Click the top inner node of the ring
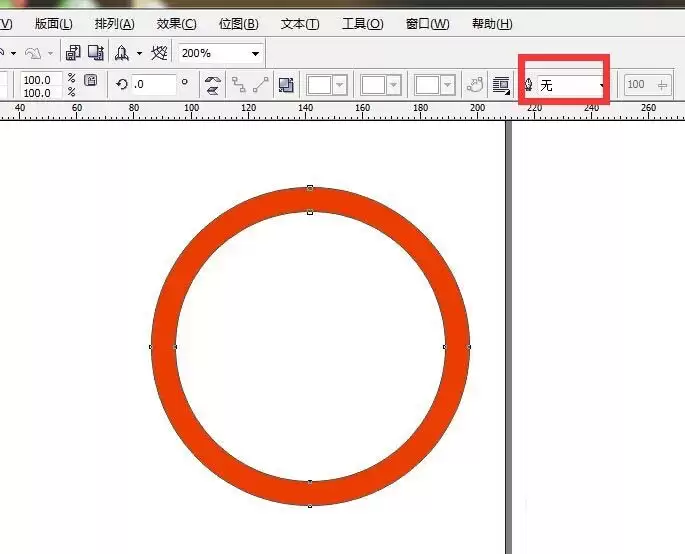Image resolution: width=685 pixels, height=554 pixels. 310,212
